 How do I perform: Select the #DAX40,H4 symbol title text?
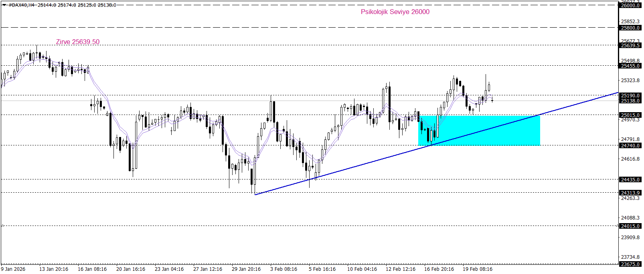tap(22, 5)
